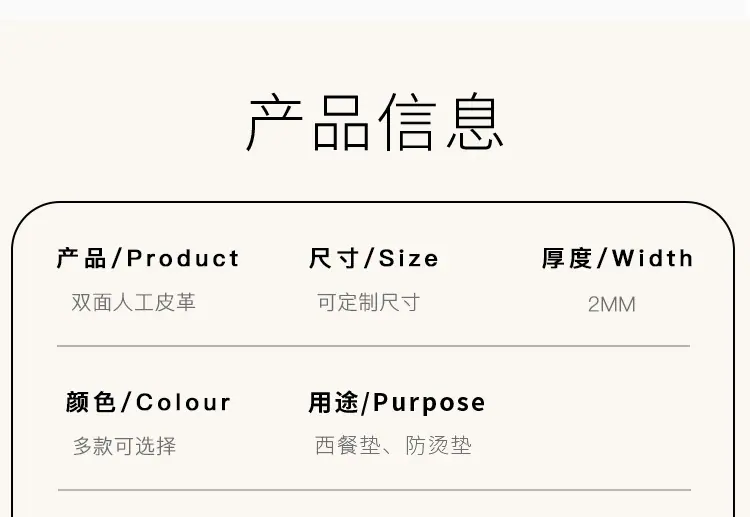Click the 多款可选择 colour value
750x517 pixels.
124,446
